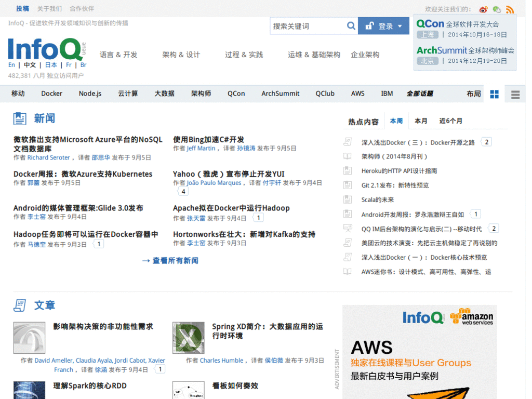Switch to the 日本 language edition

pyautogui.click(x=51, y=65)
